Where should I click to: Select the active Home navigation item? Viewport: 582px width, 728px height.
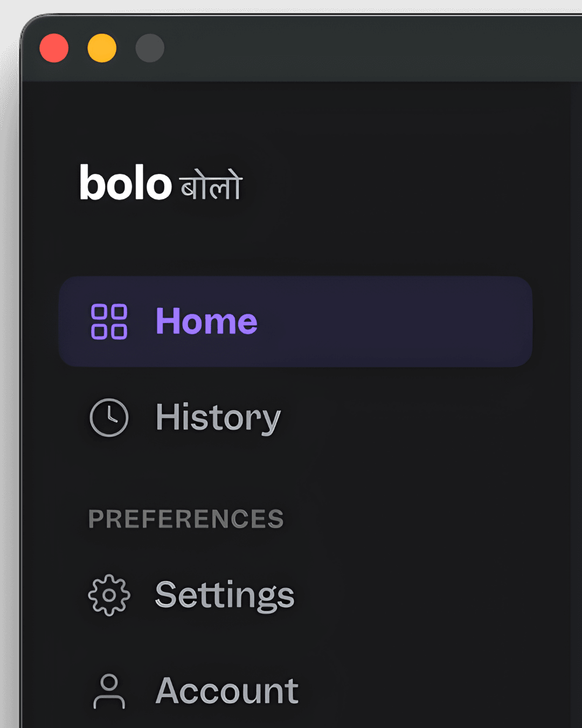click(x=296, y=322)
